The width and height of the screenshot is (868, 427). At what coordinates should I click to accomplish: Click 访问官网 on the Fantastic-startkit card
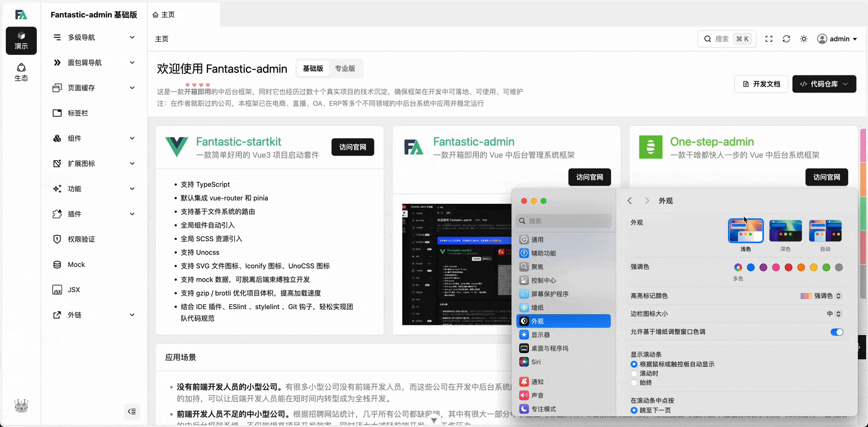(x=353, y=147)
